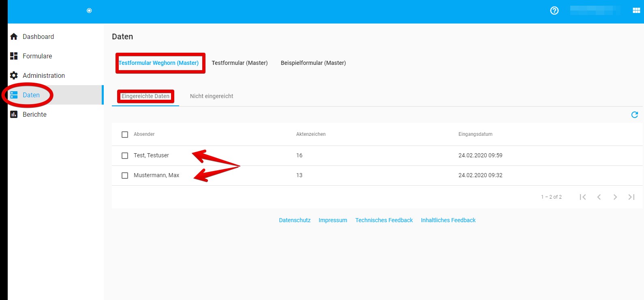Check the box for Mustermann, Max
This screenshot has width=644, height=300.
point(125,176)
